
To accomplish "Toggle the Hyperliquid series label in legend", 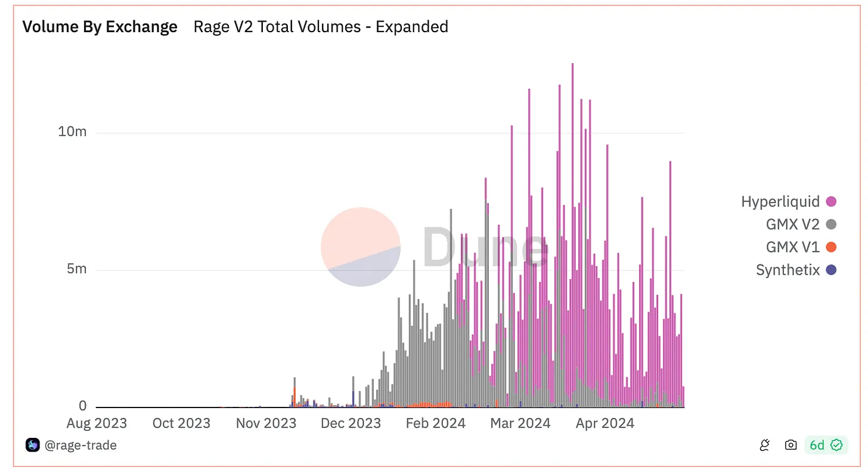I will (780, 202).
